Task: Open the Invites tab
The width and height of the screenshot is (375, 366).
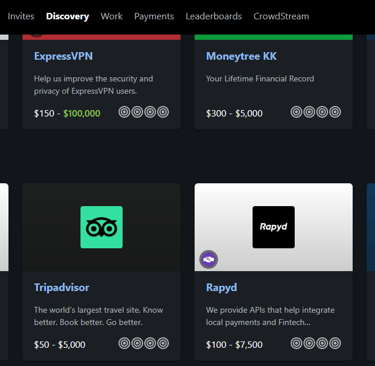Action: pos(21,16)
